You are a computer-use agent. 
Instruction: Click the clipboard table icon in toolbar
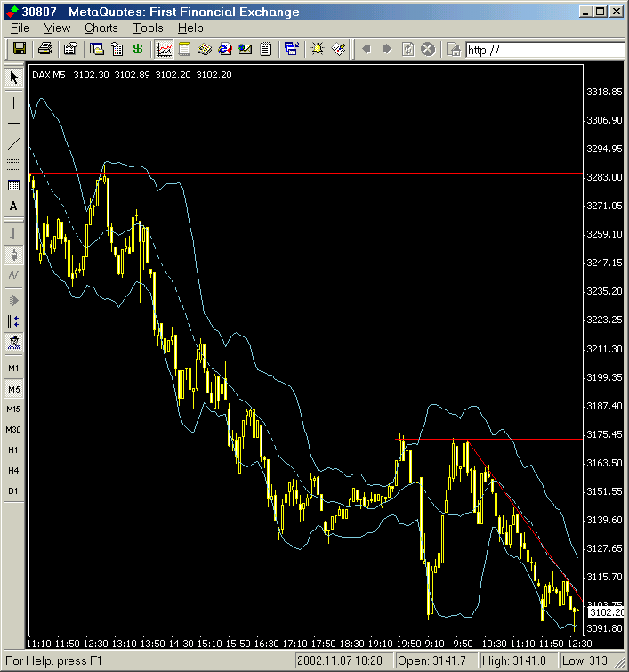tap(117, 49)
